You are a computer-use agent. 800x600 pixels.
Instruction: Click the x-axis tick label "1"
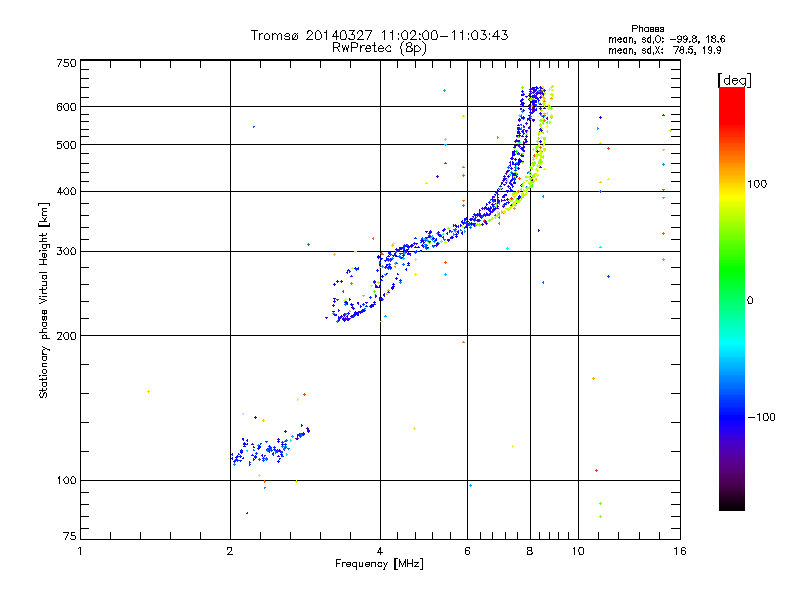point(80,551)
